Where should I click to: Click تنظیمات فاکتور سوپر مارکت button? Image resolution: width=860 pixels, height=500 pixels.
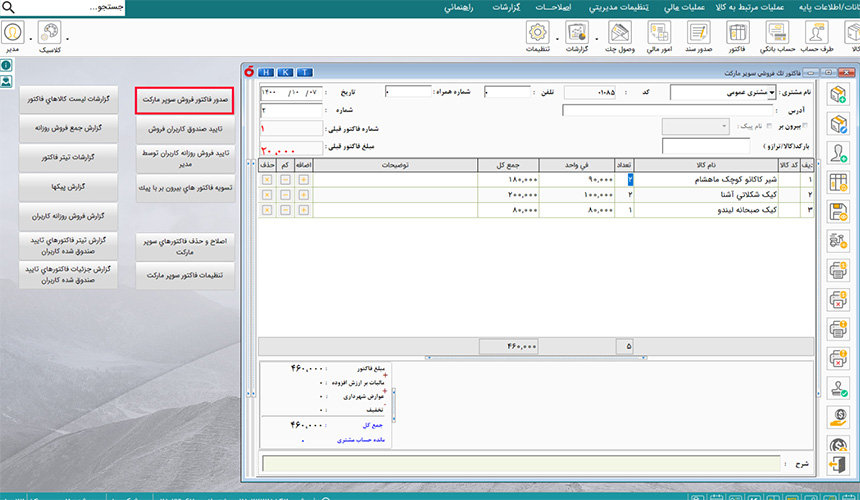pyautogui.click(x=185, y=275)
